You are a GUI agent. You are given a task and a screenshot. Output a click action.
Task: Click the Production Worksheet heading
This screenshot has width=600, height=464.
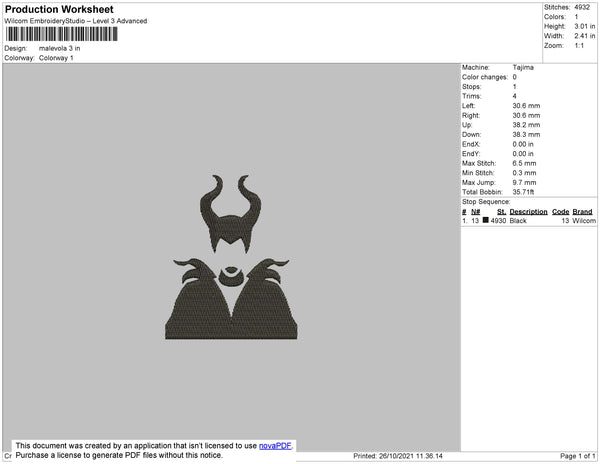click(x=59, y=10)
